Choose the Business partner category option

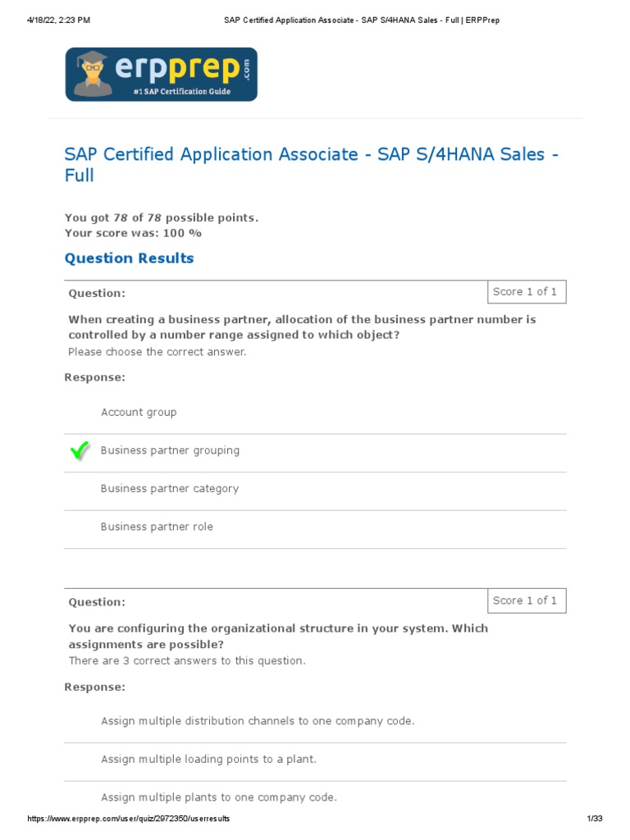170,489
